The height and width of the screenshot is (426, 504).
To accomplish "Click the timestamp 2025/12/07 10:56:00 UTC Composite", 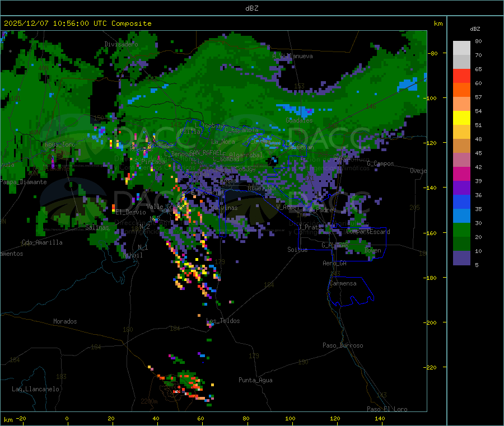I will click(77, 24).
